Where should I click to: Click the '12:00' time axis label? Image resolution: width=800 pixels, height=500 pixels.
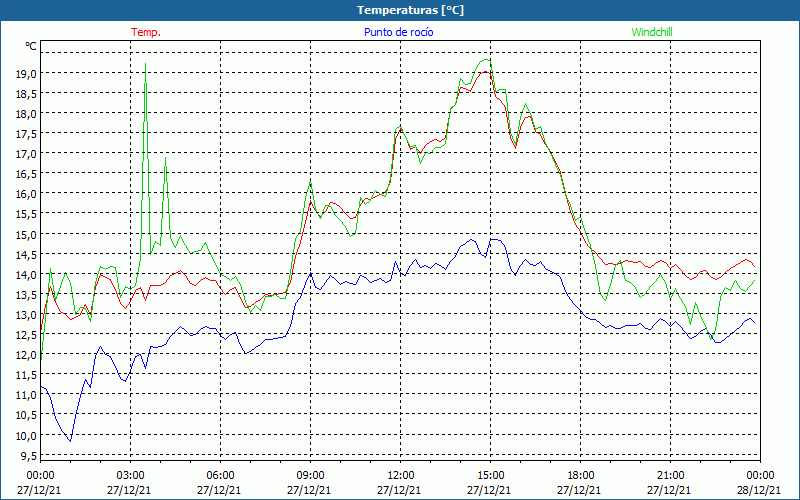401,476
